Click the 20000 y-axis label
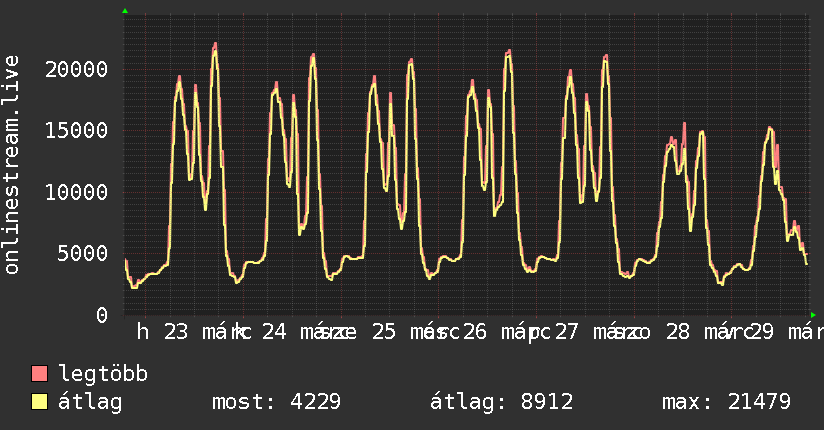The width and height of the screenshot is (824, 430). coord(76,69)
